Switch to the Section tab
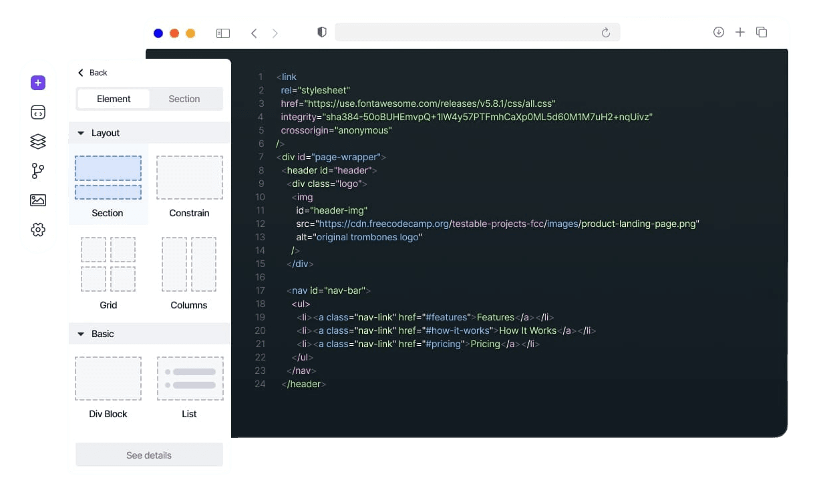The height and width of the screenshot is (504, 823). coord(184,98)
